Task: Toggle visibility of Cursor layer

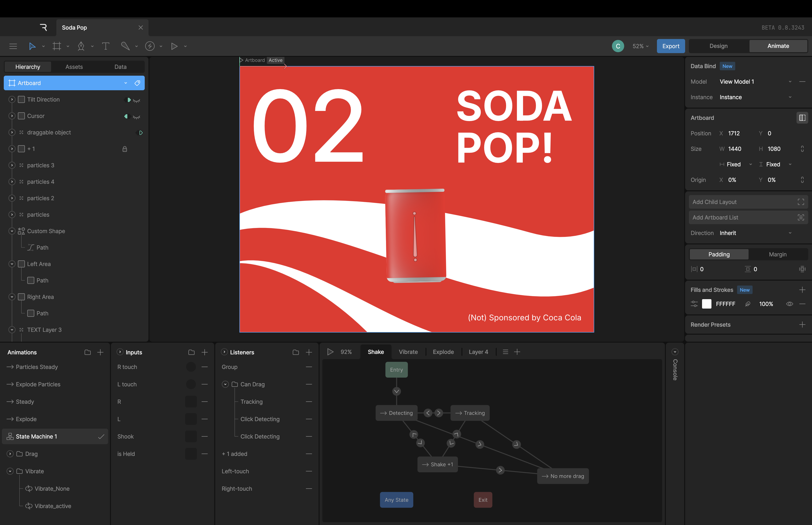Action: tap(137, 117)
